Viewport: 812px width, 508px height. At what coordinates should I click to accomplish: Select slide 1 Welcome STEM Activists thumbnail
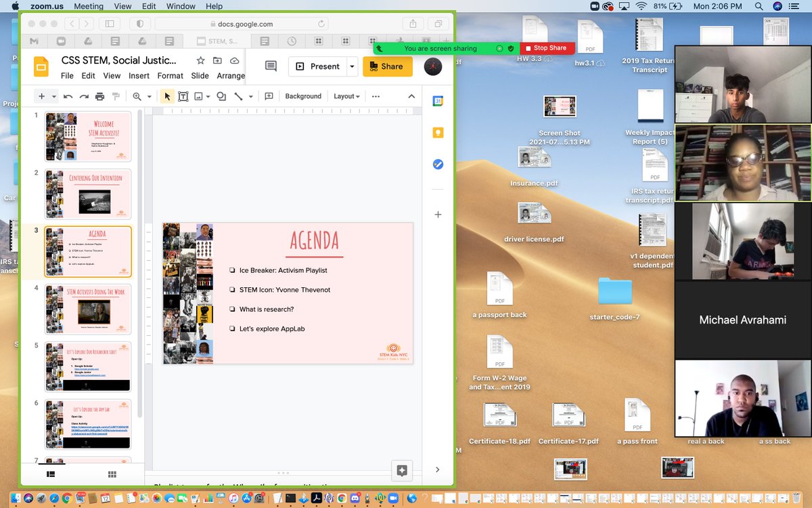[x=88, y=136]
